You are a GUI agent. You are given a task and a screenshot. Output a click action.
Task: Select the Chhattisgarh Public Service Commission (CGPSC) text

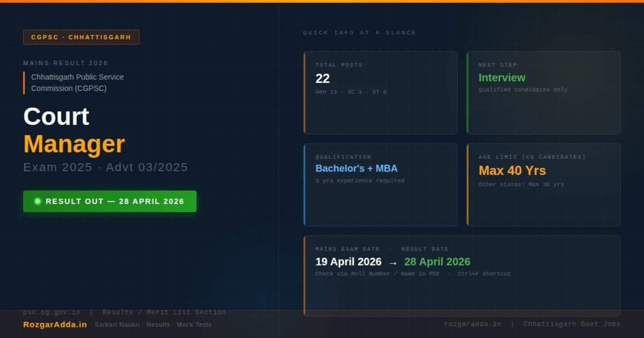pyautogui.click(x=77, y=83)
